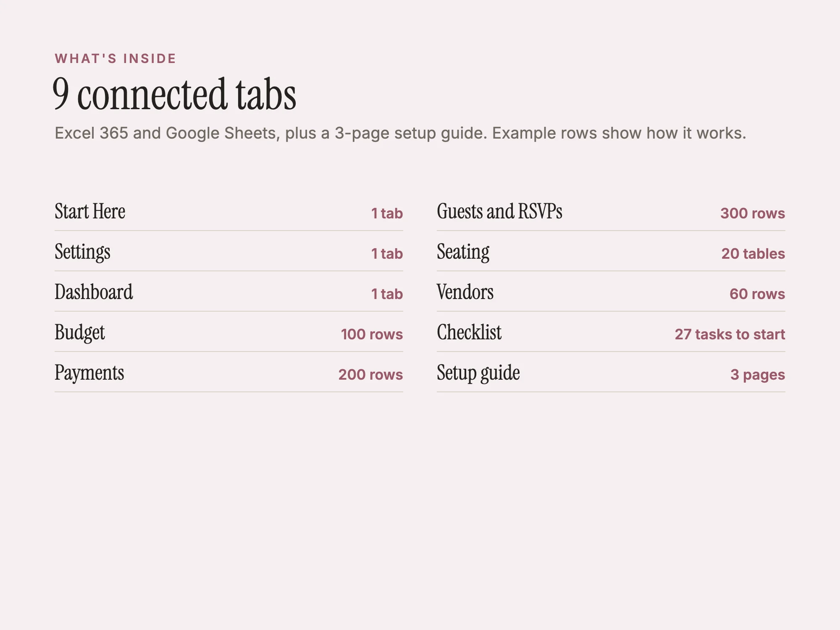Click the '3 pages' label
The width and height of the screenshot is (840, 630).
tap(758, 375)
